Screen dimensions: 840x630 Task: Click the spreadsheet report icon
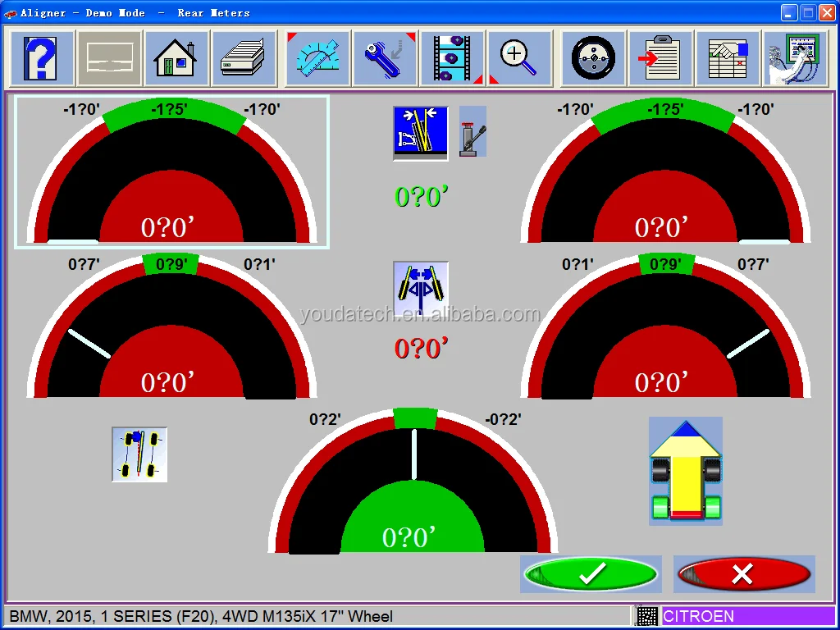[x=728, y=57]
